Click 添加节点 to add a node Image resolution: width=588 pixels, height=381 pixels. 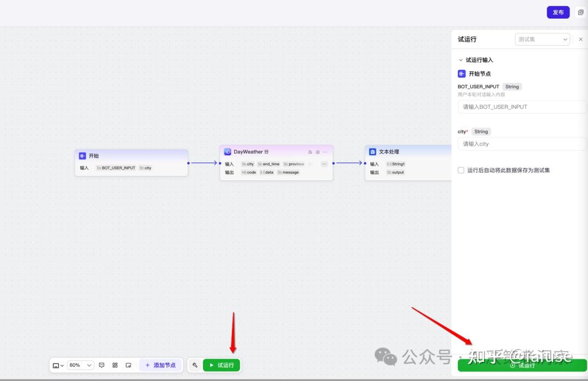point(161,365)
